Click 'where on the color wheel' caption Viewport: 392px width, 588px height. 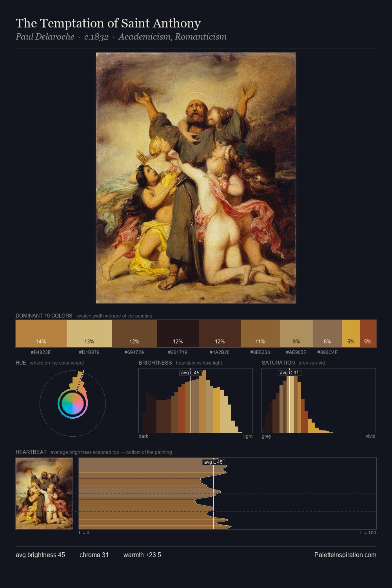[57, 363]
